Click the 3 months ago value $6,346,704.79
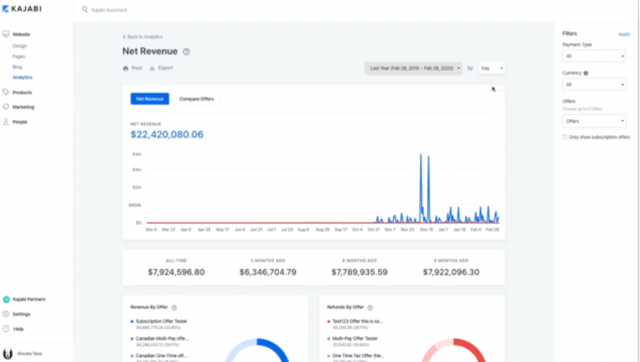The height and width of the screenshot is (362, 640). [268, 272]
